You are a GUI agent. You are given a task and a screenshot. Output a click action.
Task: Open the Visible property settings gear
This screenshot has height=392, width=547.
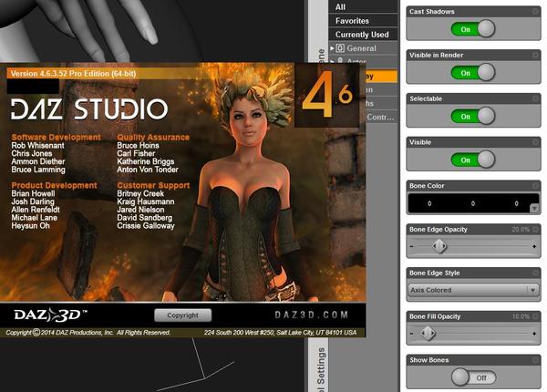(x=535, y=142)
